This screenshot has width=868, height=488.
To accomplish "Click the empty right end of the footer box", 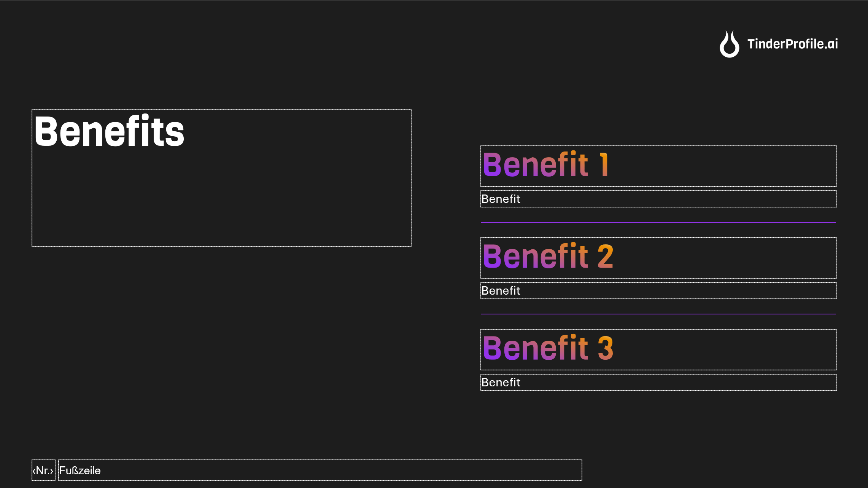I will [533, 470].
